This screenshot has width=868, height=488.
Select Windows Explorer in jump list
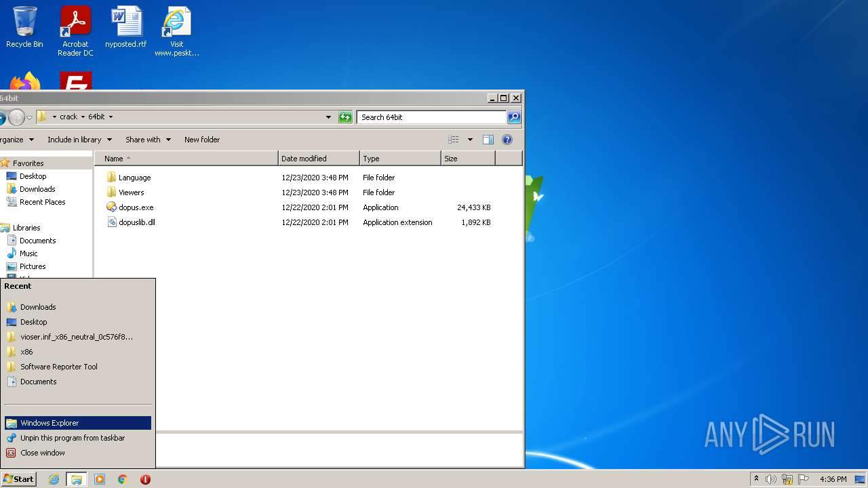point(78,423)
